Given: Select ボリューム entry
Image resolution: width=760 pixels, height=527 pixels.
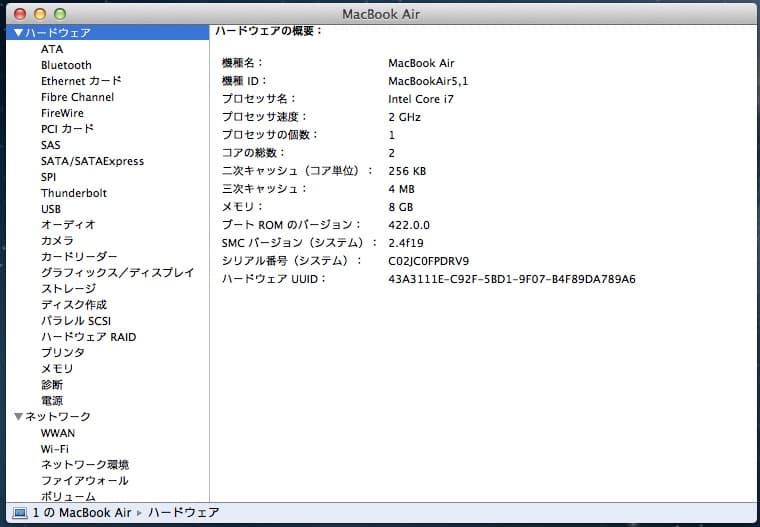Looking at the screenshot, I should coord(68,496).
